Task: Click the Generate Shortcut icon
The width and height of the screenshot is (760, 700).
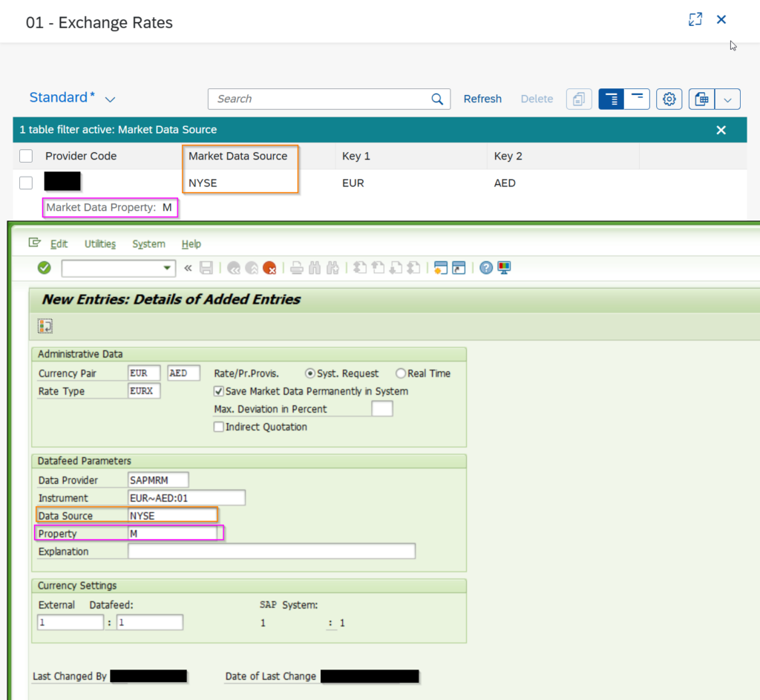Action: click(x=459, y=267)
